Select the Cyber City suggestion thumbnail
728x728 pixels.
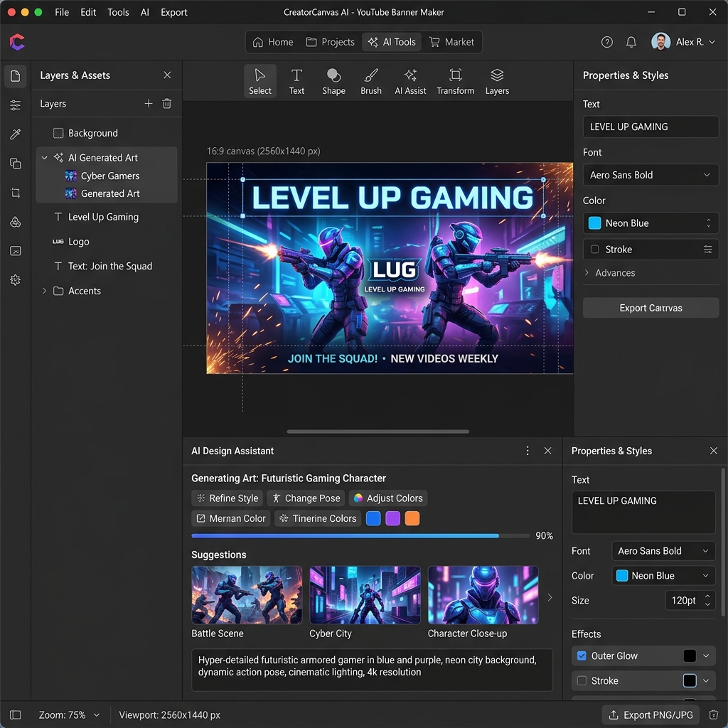click(365, 595)
